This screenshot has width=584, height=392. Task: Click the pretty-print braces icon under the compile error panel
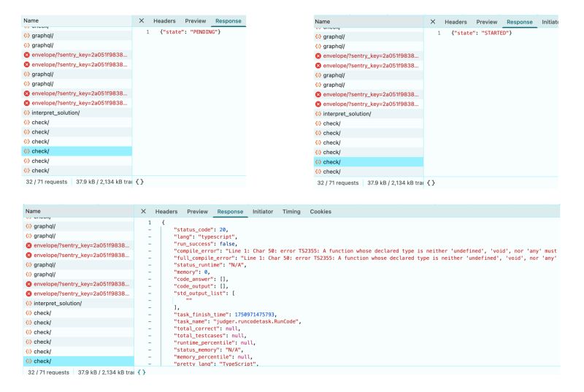coord(142,372)
